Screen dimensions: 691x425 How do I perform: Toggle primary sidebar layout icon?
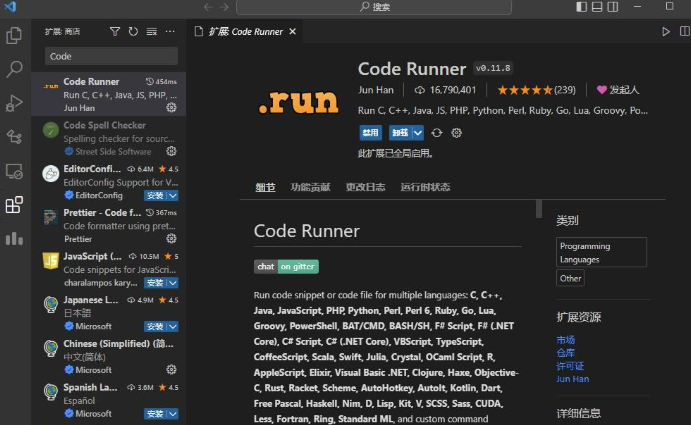click(582, 7)
